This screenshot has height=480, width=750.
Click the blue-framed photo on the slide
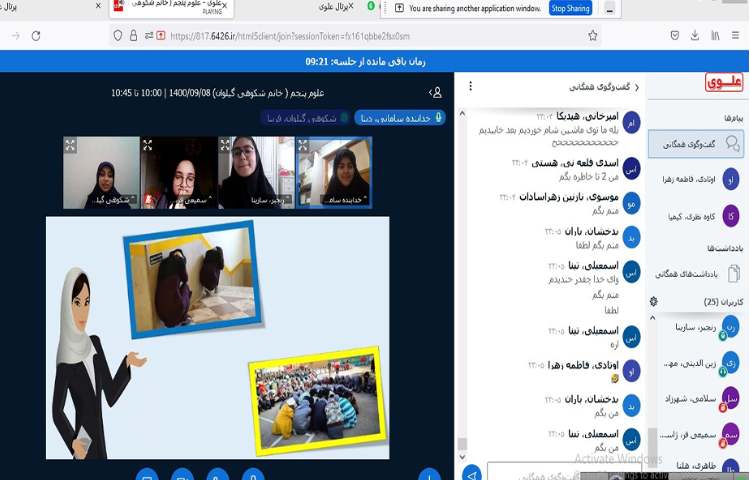click(x=193, y=280)
